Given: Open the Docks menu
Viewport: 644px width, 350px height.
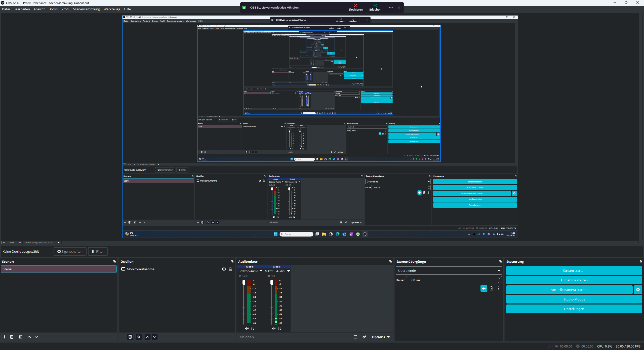Looking at the screenshot, I should point(53,9).
